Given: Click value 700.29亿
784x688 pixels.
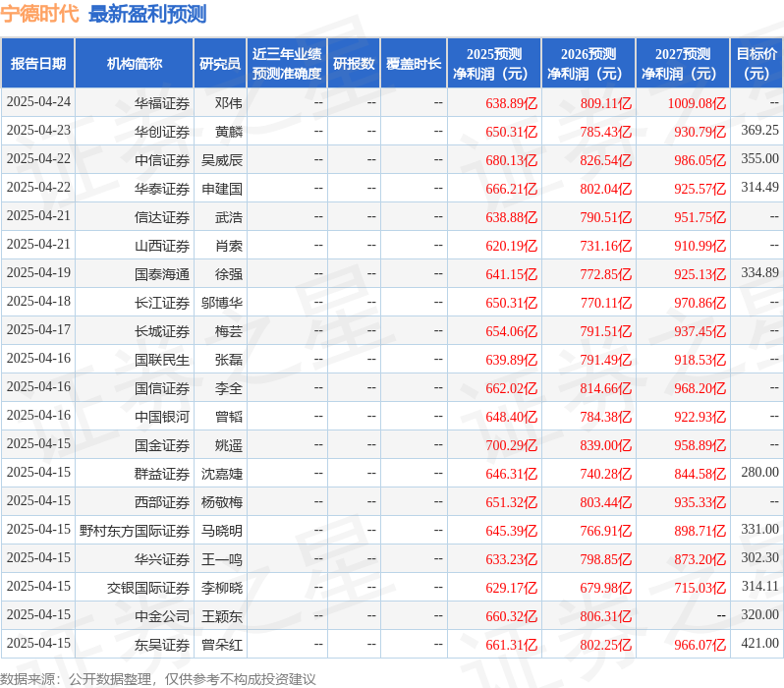Looking at the screenshot, I should click(512, 445).
